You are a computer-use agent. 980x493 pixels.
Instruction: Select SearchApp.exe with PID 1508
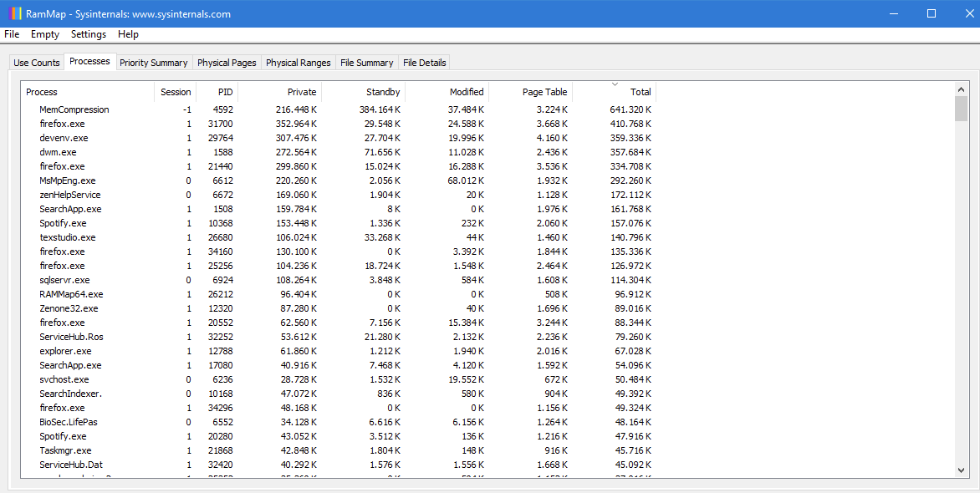click(x=338, y=209)
